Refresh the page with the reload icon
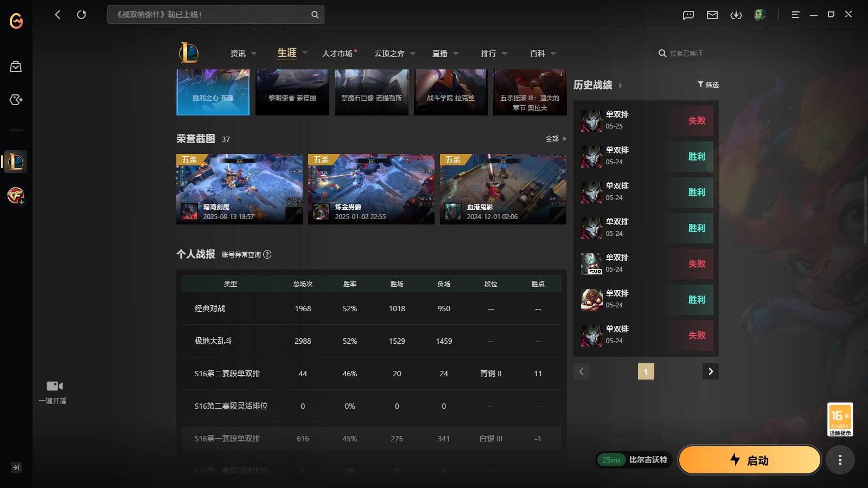 point(81,15)
